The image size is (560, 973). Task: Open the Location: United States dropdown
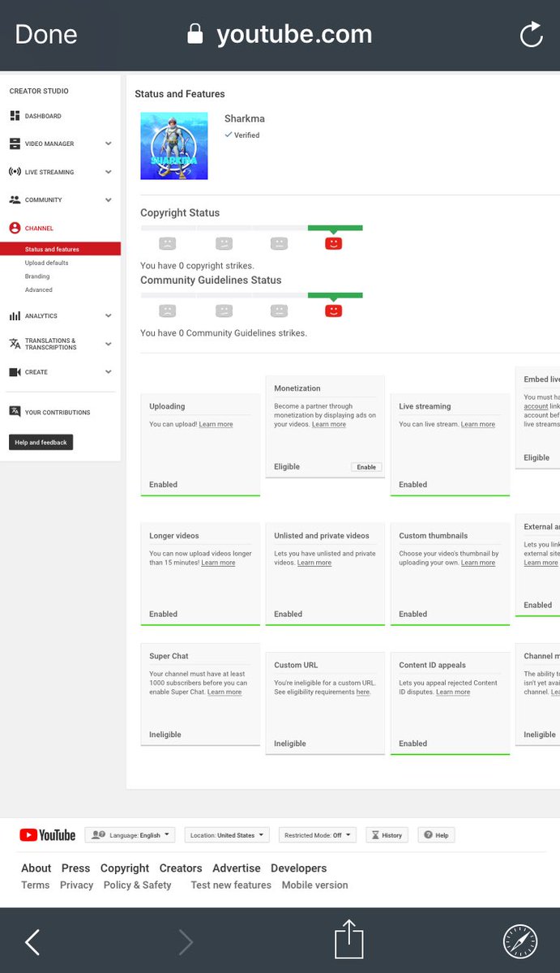tap(227, 835)
